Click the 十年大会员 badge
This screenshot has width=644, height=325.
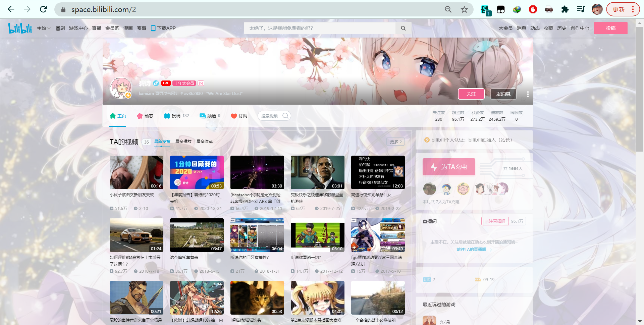[184, 83]
